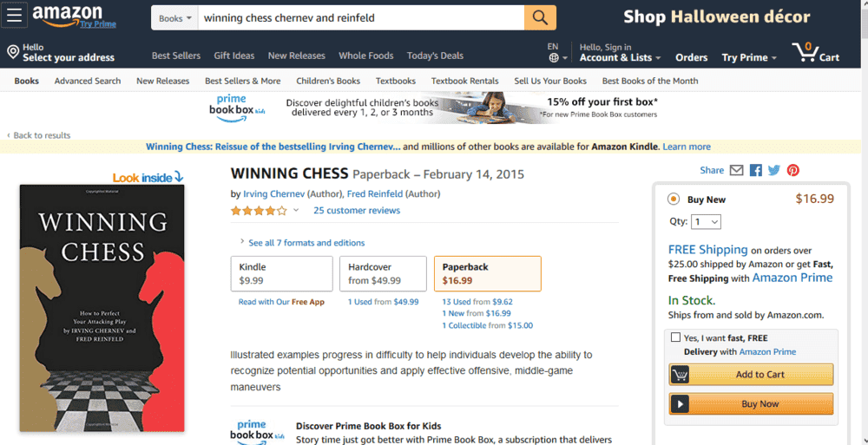This screenshot has height=445, width=868.
Task: Share this book on Pinterest
Action: (x=792, y=171)
